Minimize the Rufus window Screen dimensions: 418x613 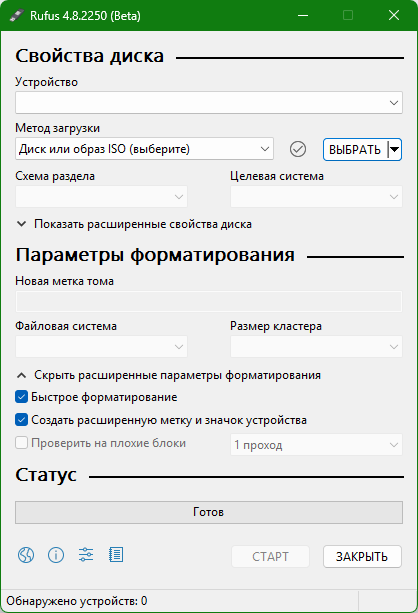coord(303,16)
